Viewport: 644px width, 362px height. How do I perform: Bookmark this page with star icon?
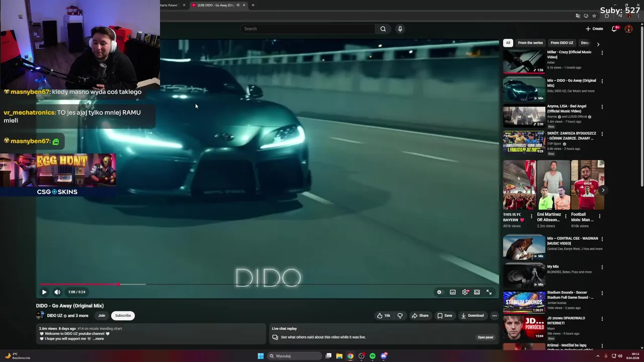594,16
